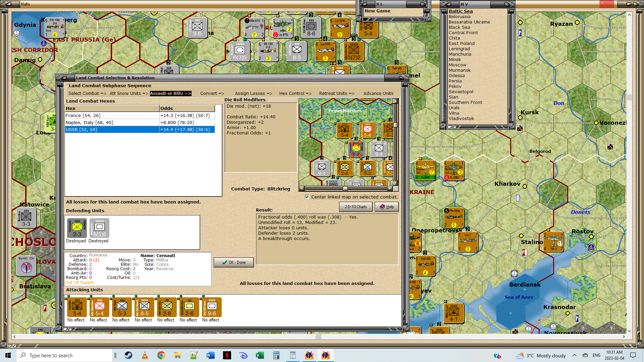Select Bessarabia Ukraine in the M V list
Viewport: 644px width, 362px height.
click(x=469, y=22)
